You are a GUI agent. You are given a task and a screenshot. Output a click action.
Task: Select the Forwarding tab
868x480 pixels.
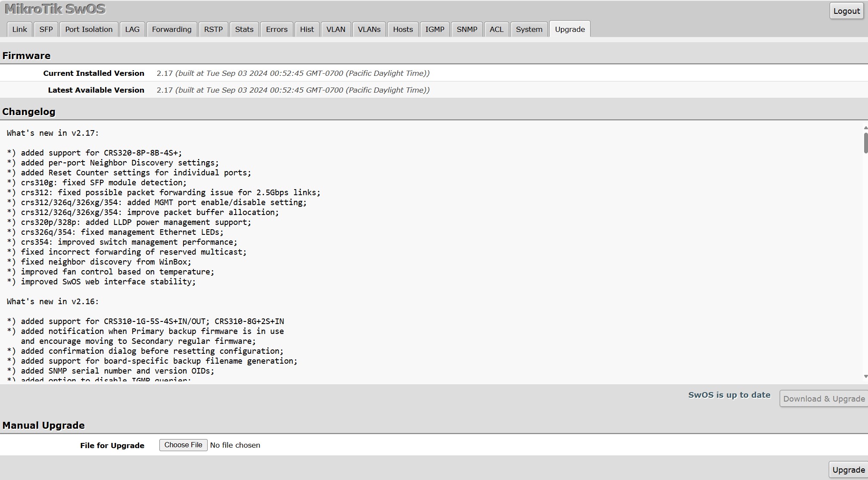tap(171, 29)
